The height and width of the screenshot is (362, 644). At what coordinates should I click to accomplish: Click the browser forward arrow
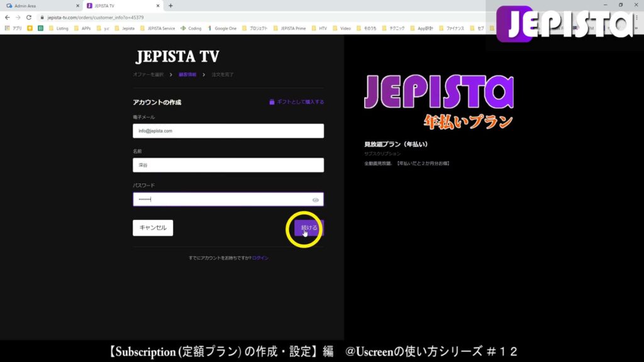pos(18,18)
